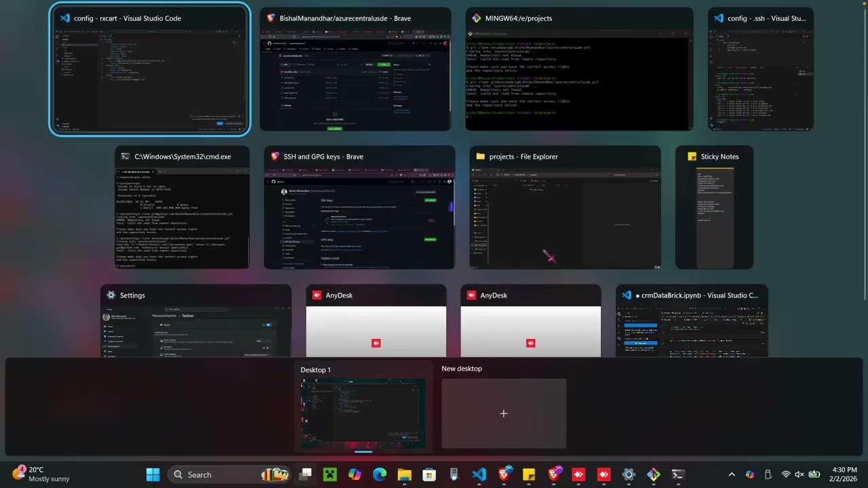Open the BishalManandhar/azurecentralusde Brave window
This screenshot has width=868, height=488.
(x=355, y=69)
